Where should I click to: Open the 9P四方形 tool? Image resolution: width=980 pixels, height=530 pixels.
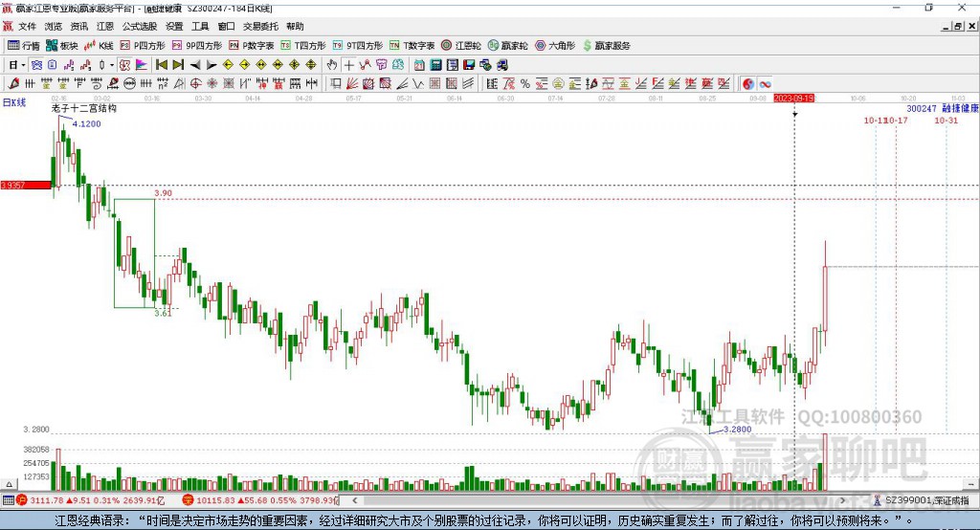[x=197, y=46]
